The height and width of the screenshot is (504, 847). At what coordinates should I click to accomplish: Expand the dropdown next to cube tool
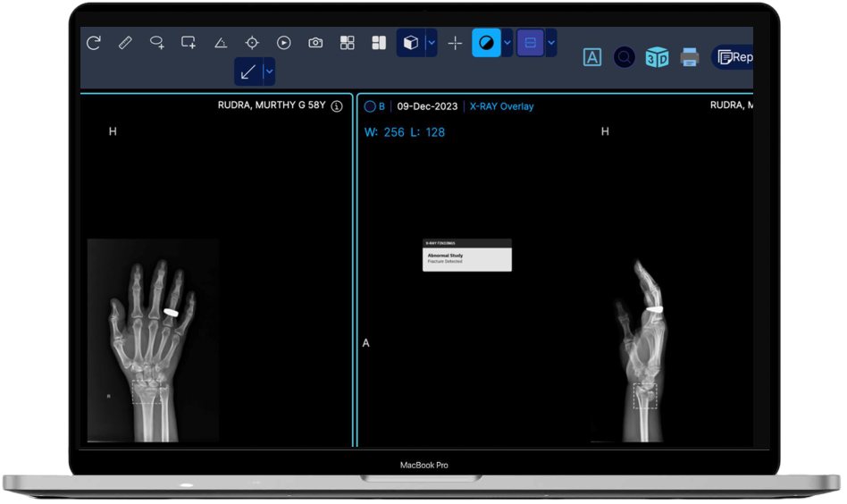coord(431,43)
